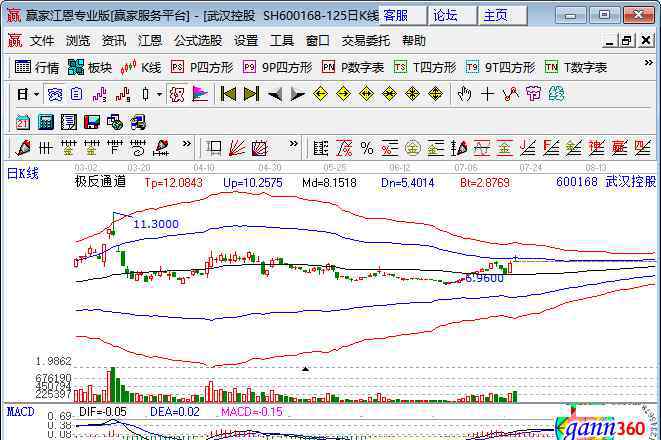Click the 客服 customer service button
This screenshot has height=440, width=661.
click(x=402, y=16)
